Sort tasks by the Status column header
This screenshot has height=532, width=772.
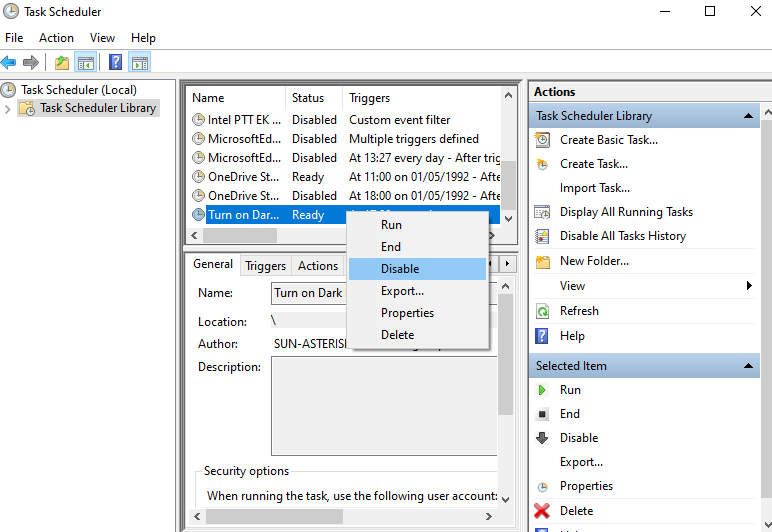(x=314, y=98)
